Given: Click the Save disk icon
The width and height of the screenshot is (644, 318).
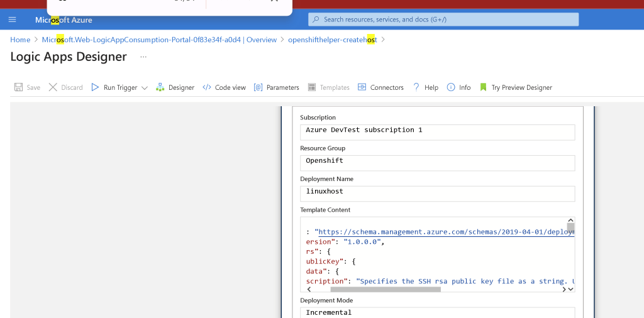Looking at the screenshot, I should pos(18,87).
